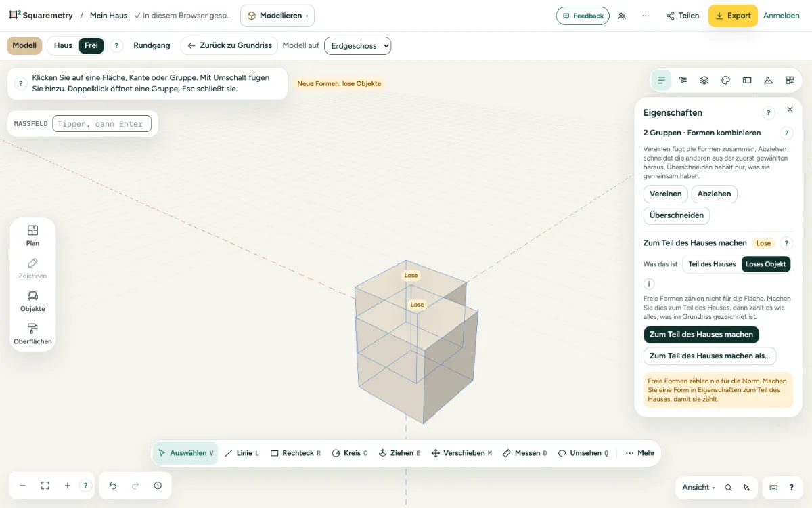Open the outline tree panel icon
The width and height of the screenshot is (812, 508).
click(x=683, y=80)
